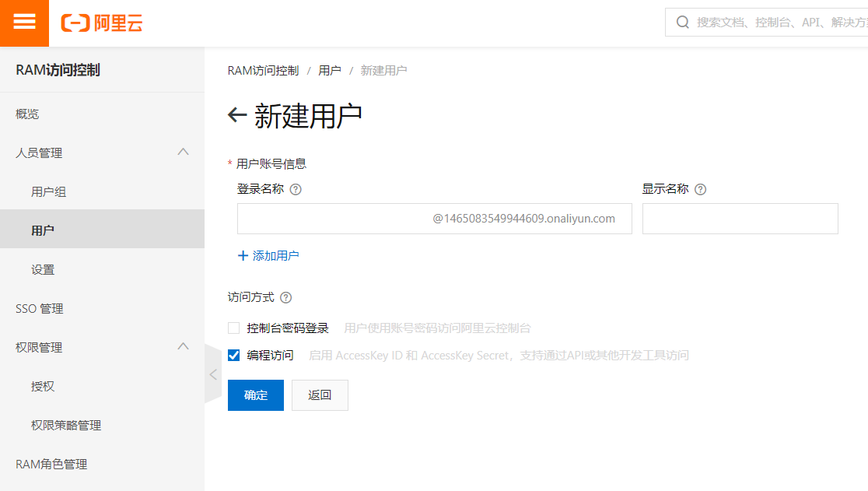
Task: Open help icon next to 登录名称
Action: click(x=296, y=189)
